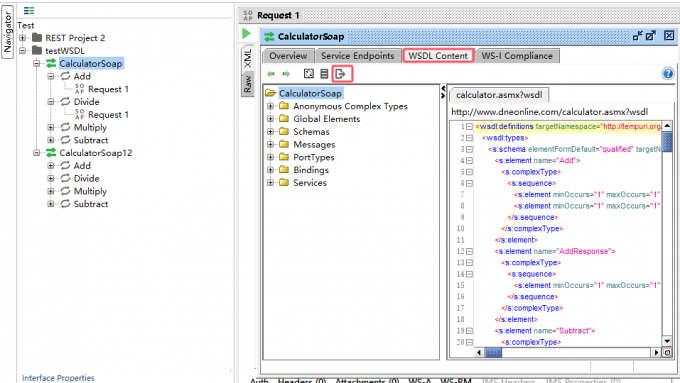Click the vertical Navigator tab

7,33
